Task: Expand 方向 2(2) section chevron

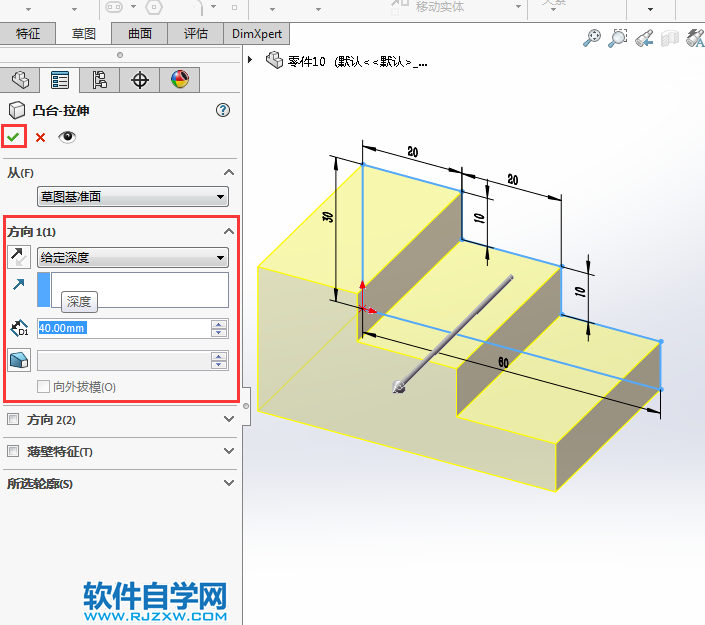Action: [x=229, y=419]
